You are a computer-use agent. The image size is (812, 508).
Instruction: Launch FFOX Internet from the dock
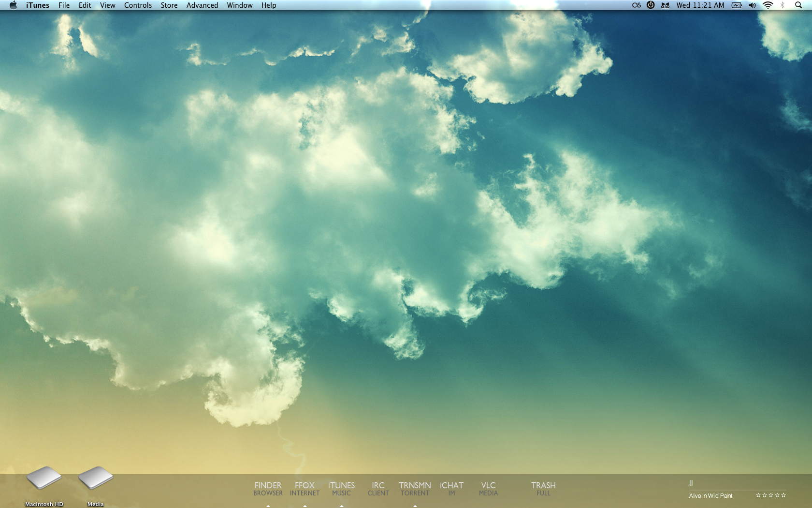(304, 489)
